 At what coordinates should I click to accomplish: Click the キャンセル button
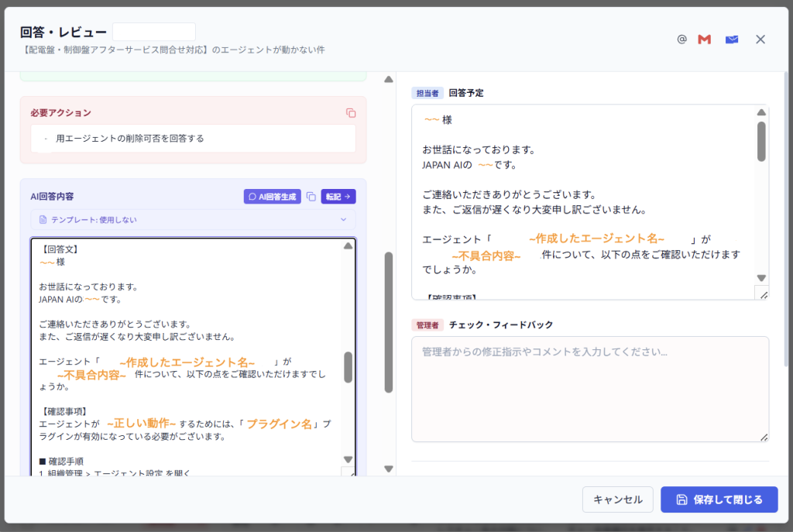617,499
